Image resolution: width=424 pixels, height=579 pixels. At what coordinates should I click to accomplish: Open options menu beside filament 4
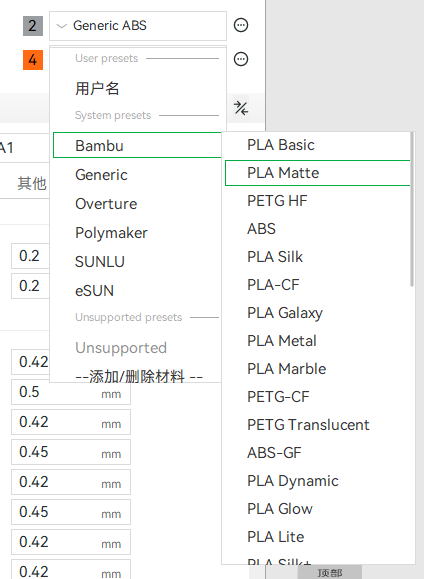pyautogui.click(x=241, y=59)
